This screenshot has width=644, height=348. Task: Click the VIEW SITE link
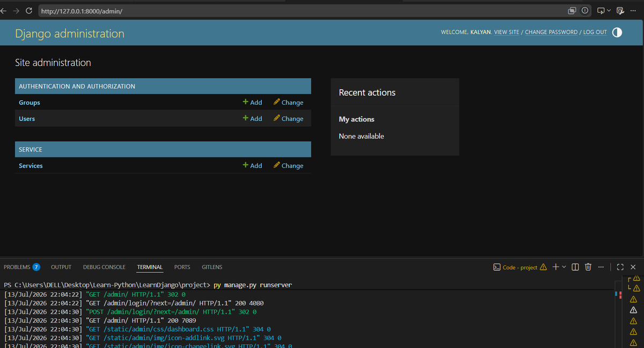pos(507,32)
